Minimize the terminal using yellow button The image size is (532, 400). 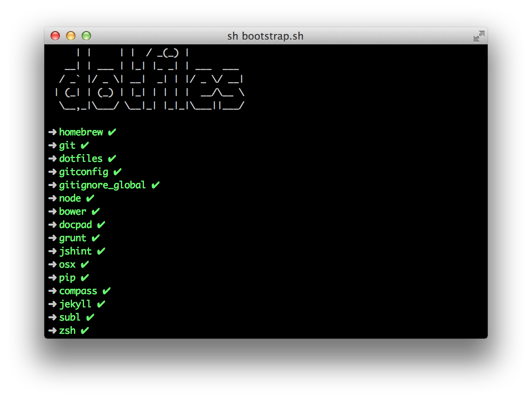click(71, 36)
